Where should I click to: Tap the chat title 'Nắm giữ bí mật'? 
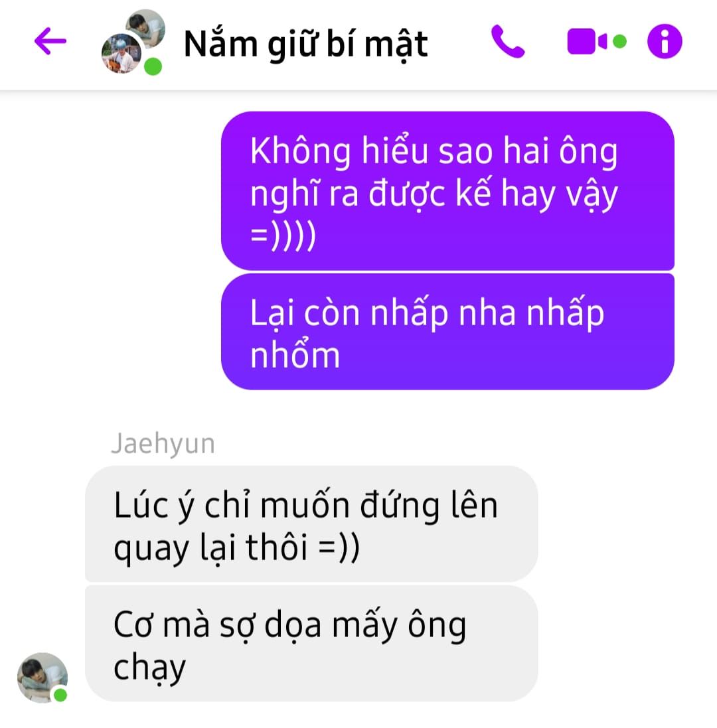tap(305, 44)
